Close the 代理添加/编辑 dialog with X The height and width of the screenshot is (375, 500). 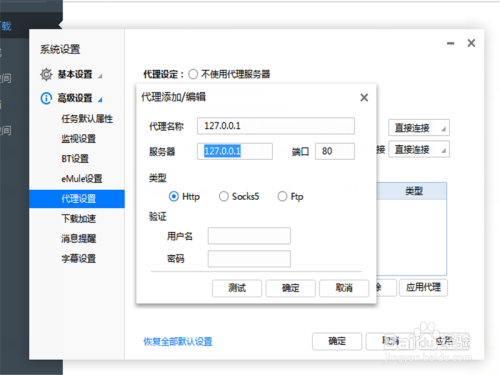coord(364,98)
